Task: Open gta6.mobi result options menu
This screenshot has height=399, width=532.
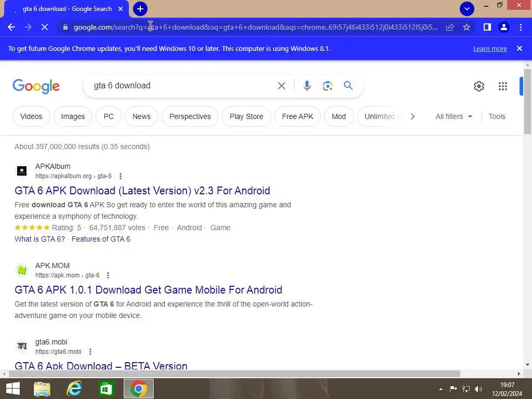Action: (90, 352)
